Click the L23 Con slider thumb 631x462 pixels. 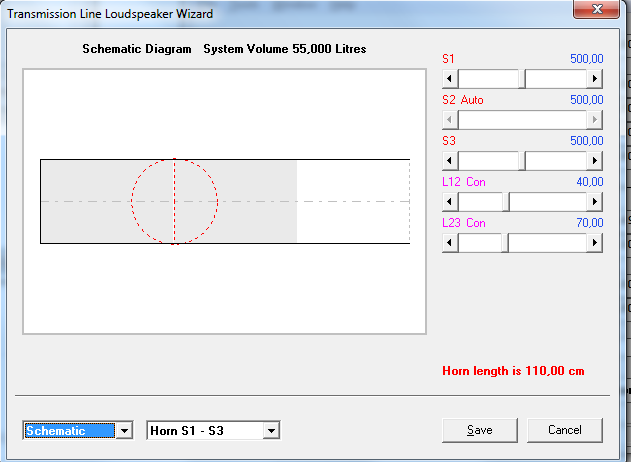(505, 243)
